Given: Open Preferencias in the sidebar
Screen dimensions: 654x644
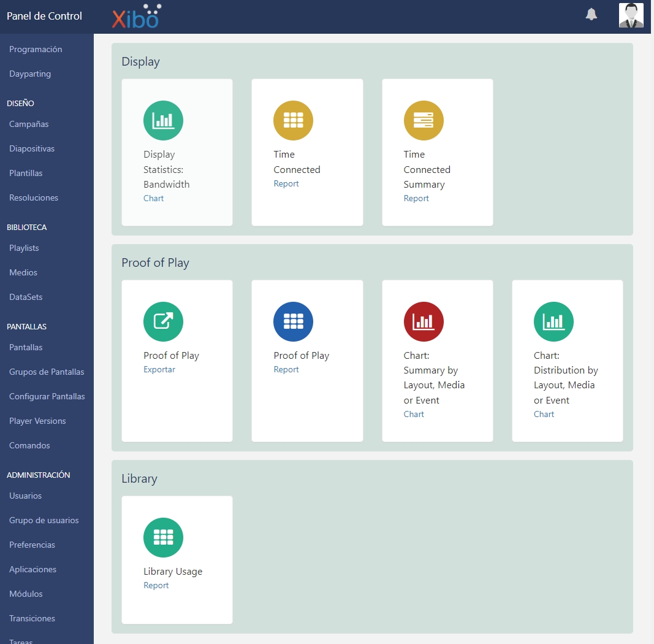Looking at the screenshot, I should (32, 545).
